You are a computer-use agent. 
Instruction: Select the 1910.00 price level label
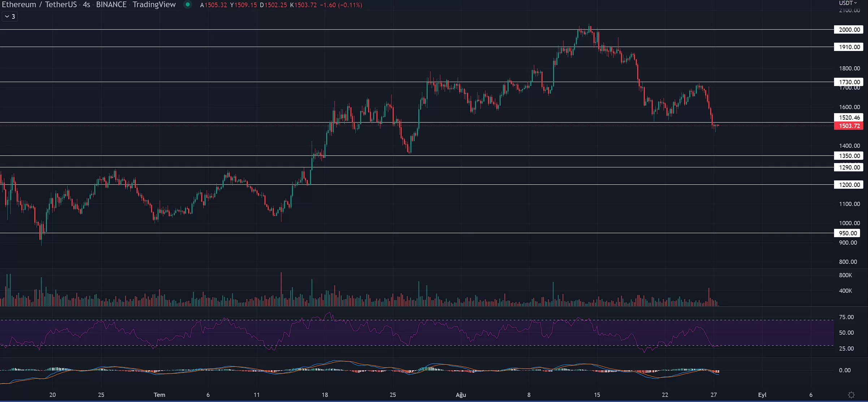(849, 47)
